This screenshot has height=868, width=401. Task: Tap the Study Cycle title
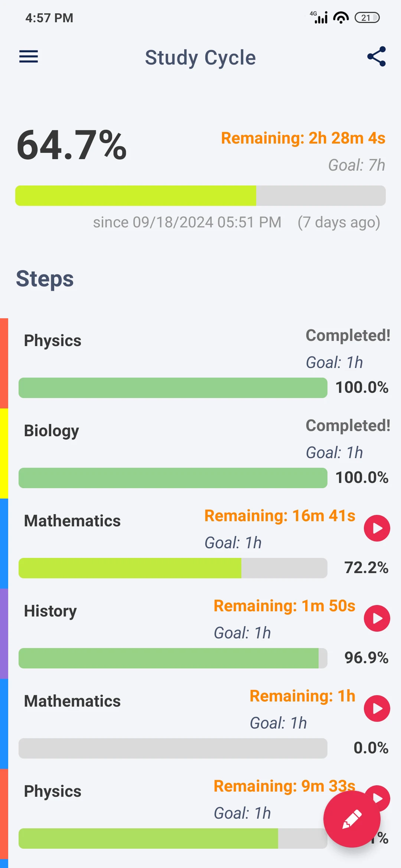pyautogui.click(x=200, y=57)
